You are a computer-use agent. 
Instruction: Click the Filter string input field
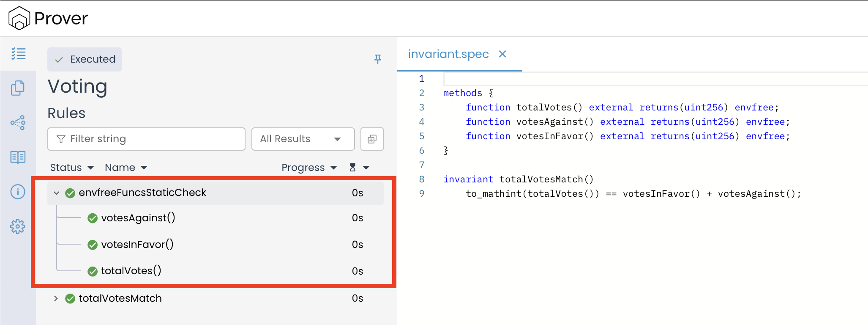point(146,139)
